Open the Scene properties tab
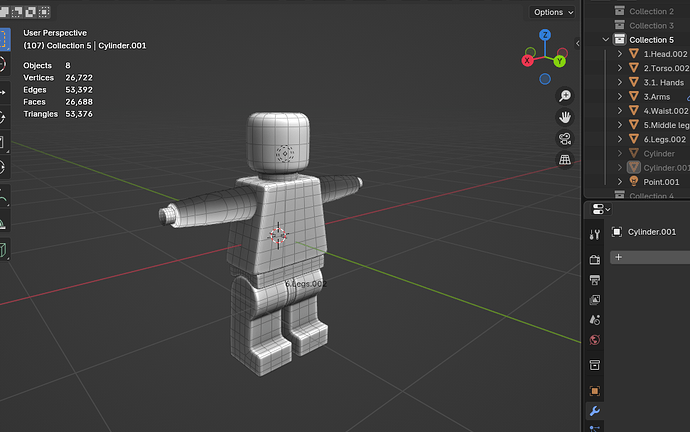690x432 pixels. coord(595,320)
